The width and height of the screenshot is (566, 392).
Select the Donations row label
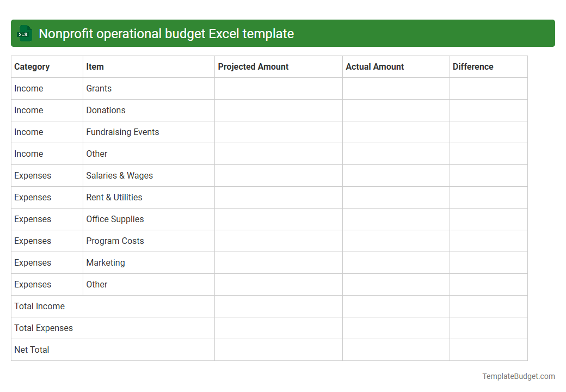pyautogui.click(x=106, y=110)
